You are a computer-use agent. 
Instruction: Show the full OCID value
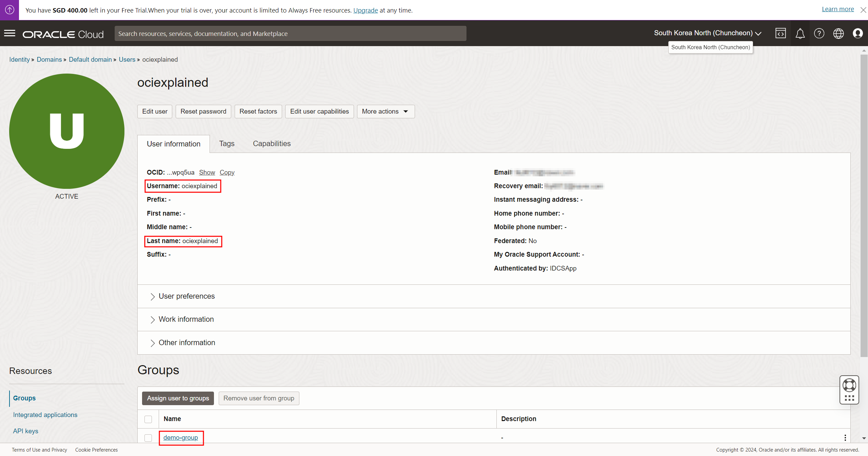click(207, 172)
